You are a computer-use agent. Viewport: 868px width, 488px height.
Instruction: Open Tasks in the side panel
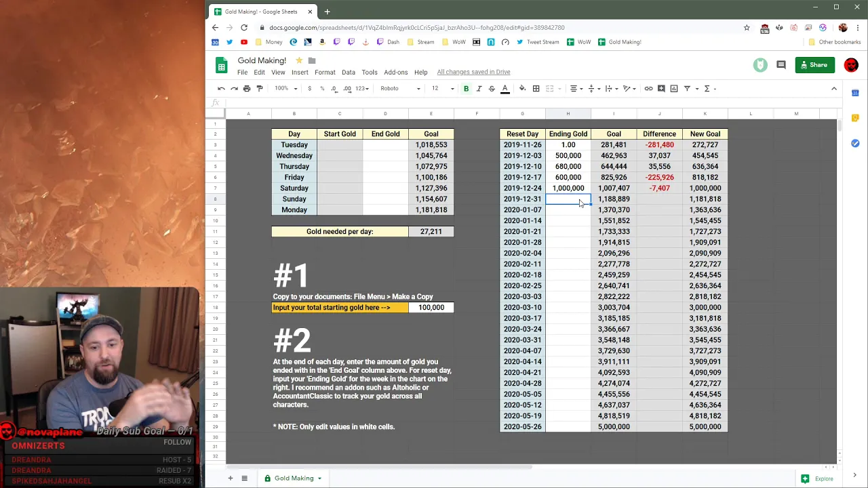855,143
